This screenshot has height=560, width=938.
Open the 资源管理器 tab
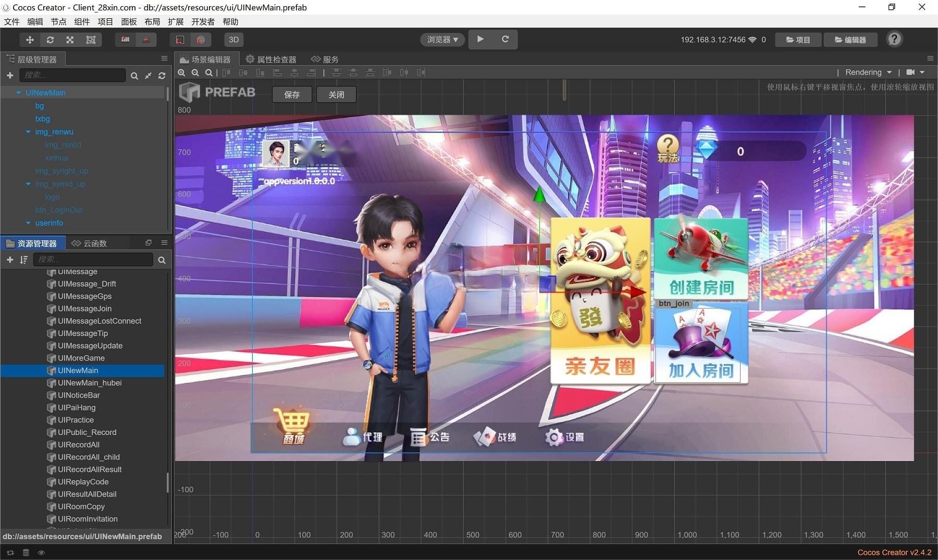32,243
